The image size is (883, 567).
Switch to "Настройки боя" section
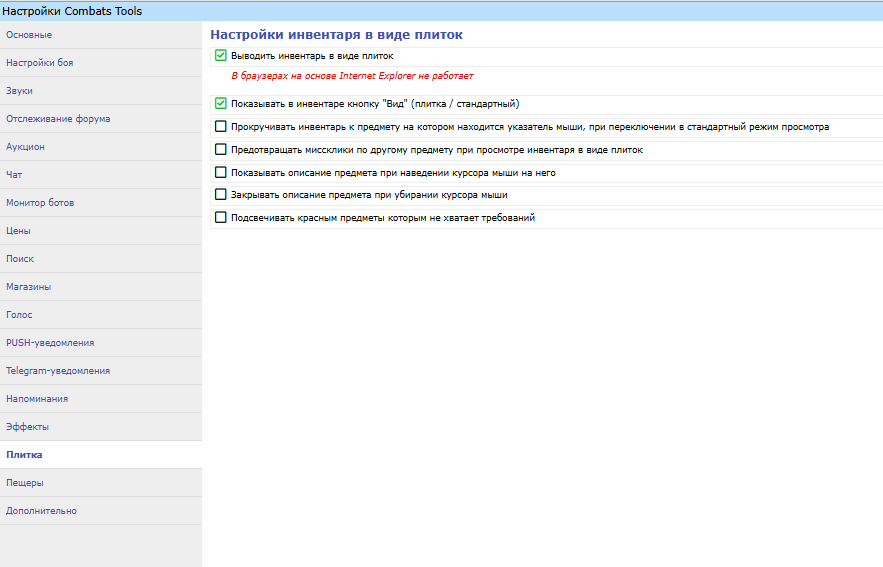click(x=40, y=63)
